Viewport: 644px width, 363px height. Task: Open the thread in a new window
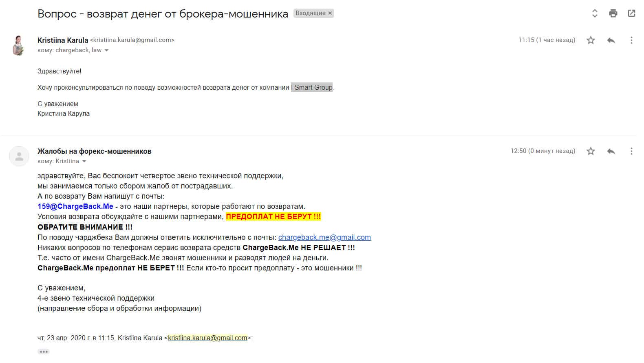tap(631, 13)
